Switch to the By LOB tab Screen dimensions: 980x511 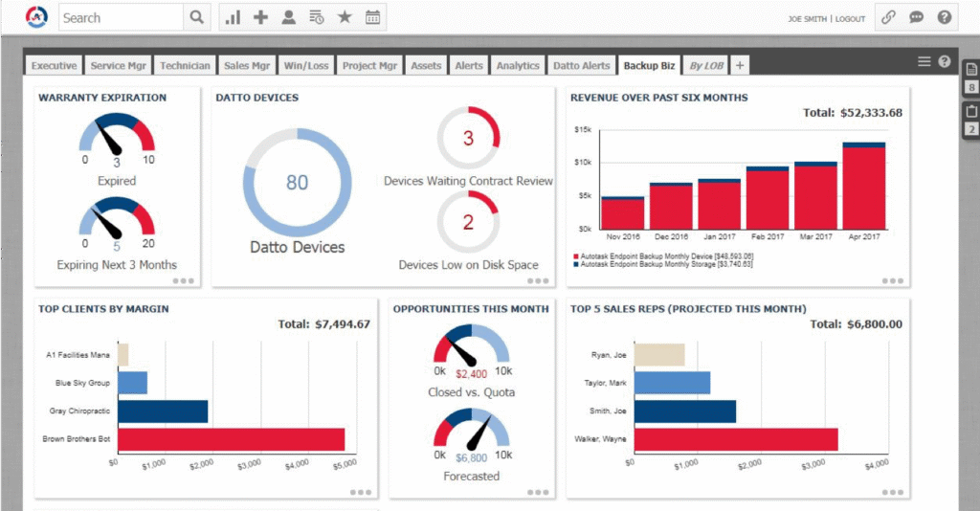[x=706, y=66]
